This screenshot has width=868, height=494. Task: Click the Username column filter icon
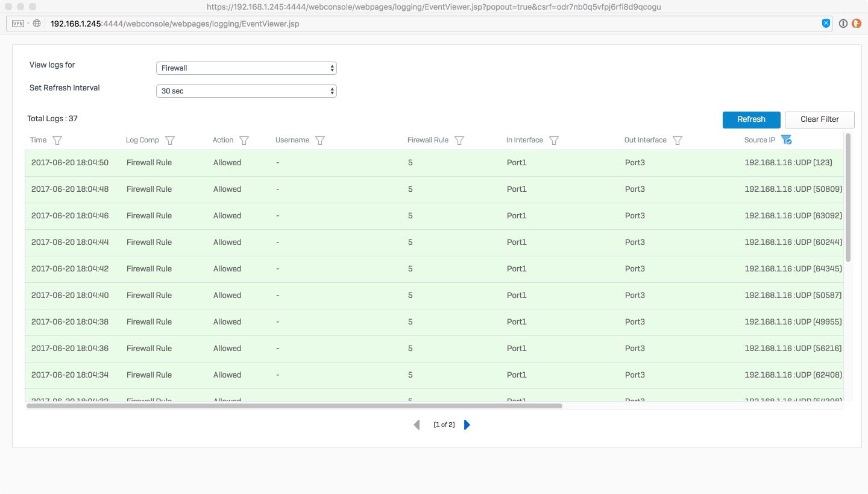point(320,141)
